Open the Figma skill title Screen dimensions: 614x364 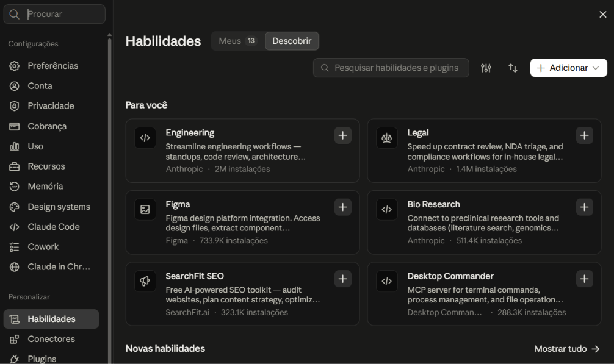(x=178, y=204)
